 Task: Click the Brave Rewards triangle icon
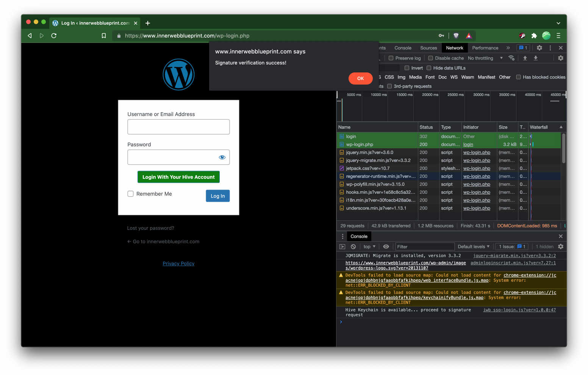469,36
